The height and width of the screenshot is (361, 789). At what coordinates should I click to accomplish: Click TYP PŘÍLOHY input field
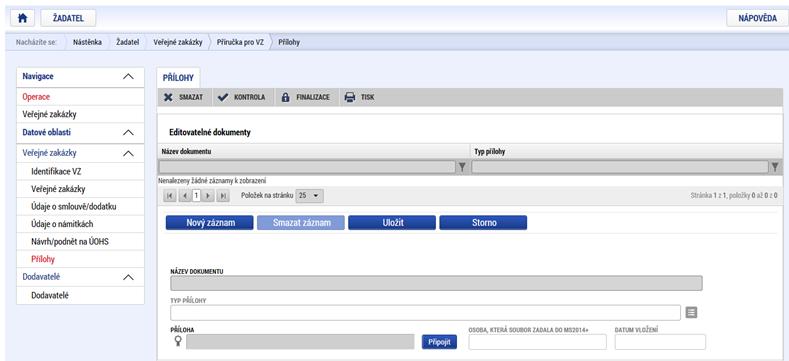[x=426, y=313]
